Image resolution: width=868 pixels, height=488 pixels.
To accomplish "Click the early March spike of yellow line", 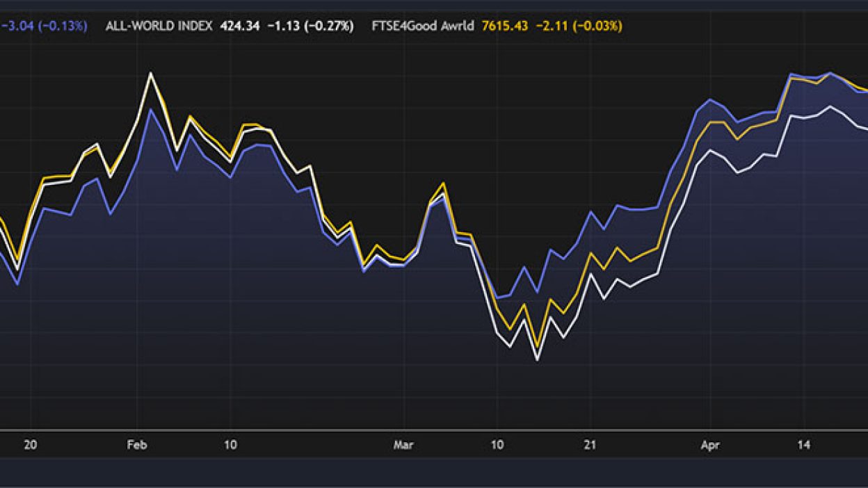I will coord(443,184).
